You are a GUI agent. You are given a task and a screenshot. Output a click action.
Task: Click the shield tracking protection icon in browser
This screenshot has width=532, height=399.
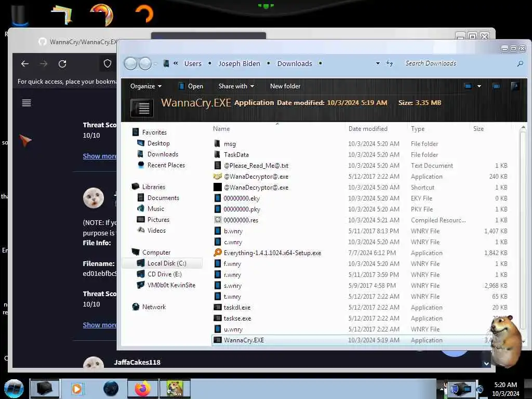click(x=108, y=63)
